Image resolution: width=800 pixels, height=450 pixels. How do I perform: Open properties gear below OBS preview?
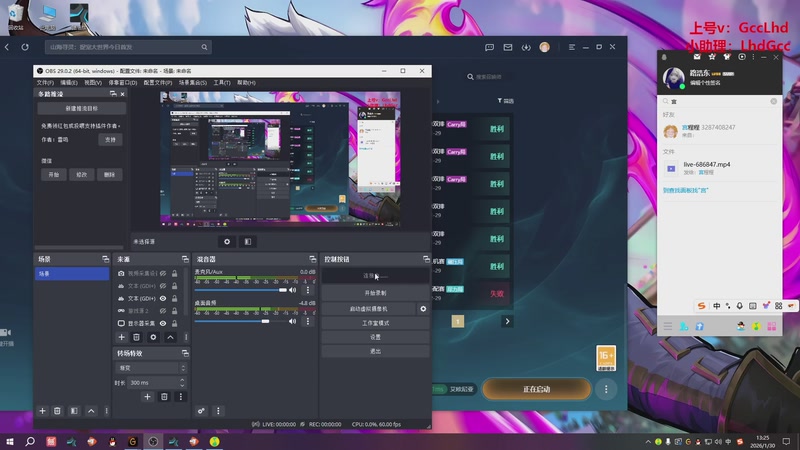(227, 242)
